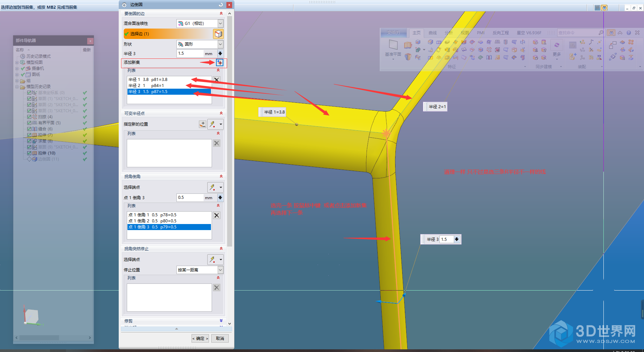Click endpoint select icon under 拐角倒角
Image resolution: width=644 pixels, height=352 pixels.
pyautogui.click(x=212, y=187)
